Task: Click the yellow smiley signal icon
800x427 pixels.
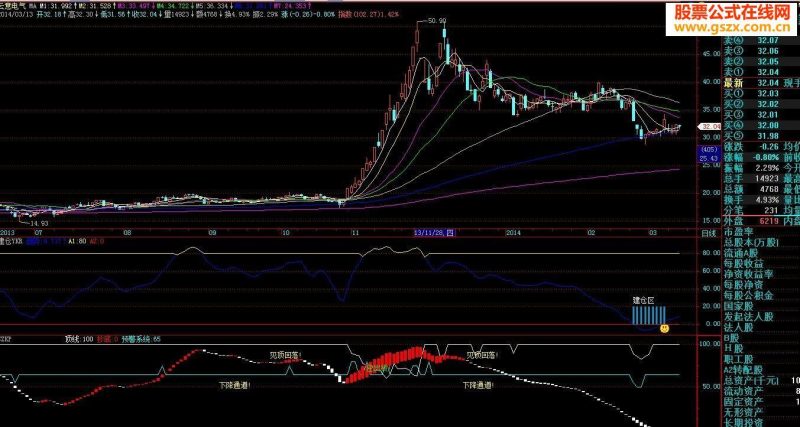Action: [x=664, y=329]
